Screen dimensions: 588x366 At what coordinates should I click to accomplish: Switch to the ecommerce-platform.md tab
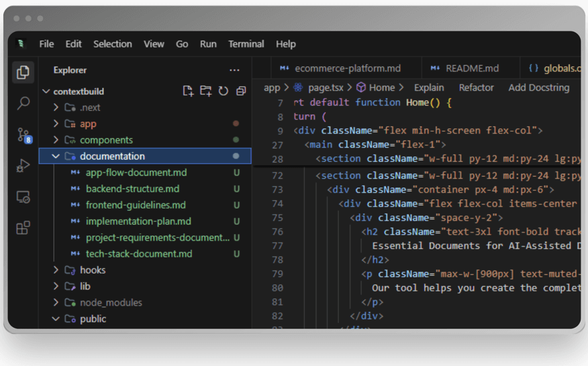tap(346, 68)
